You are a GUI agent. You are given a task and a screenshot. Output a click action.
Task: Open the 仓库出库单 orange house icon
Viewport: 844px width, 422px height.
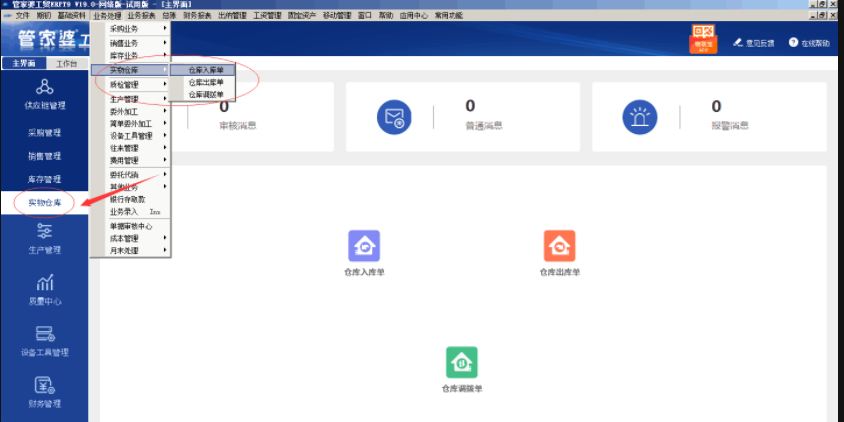click(x=559, y=245)
